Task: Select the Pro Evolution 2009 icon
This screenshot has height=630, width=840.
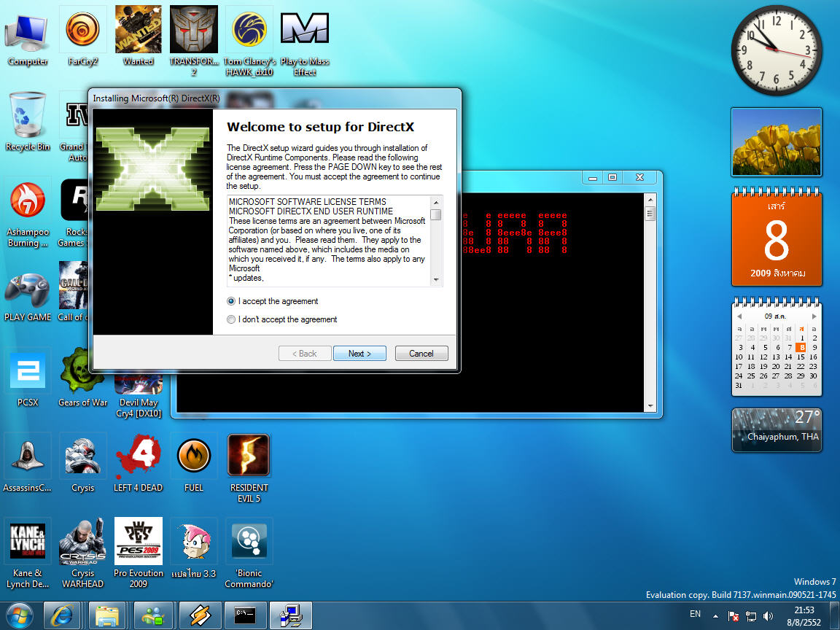Action: (139, 554)
